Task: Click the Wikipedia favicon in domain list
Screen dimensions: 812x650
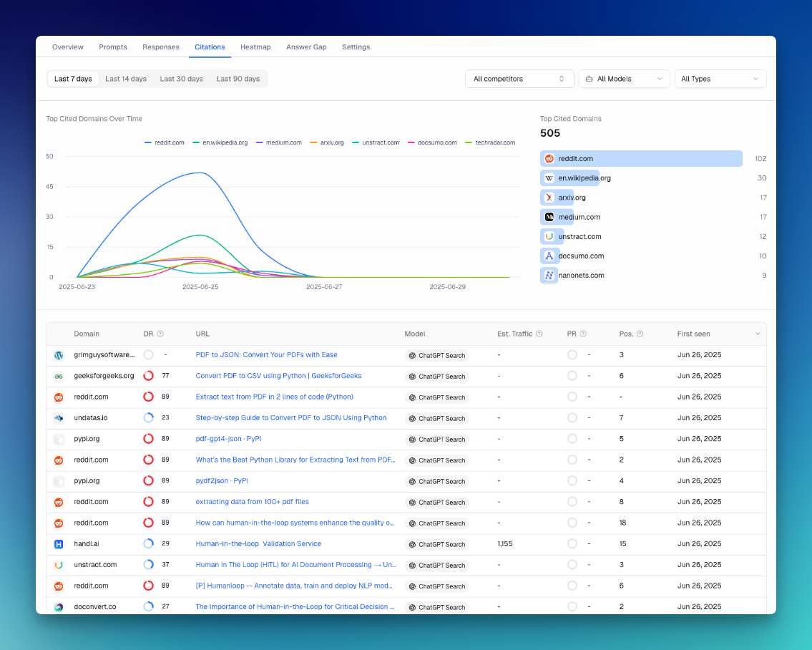Action: point(549,178)
